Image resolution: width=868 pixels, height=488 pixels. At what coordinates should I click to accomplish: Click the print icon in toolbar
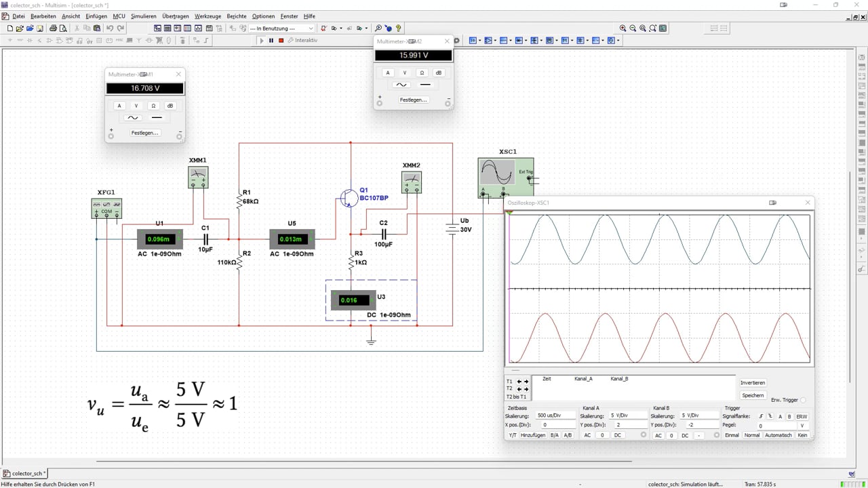[53, 28]
